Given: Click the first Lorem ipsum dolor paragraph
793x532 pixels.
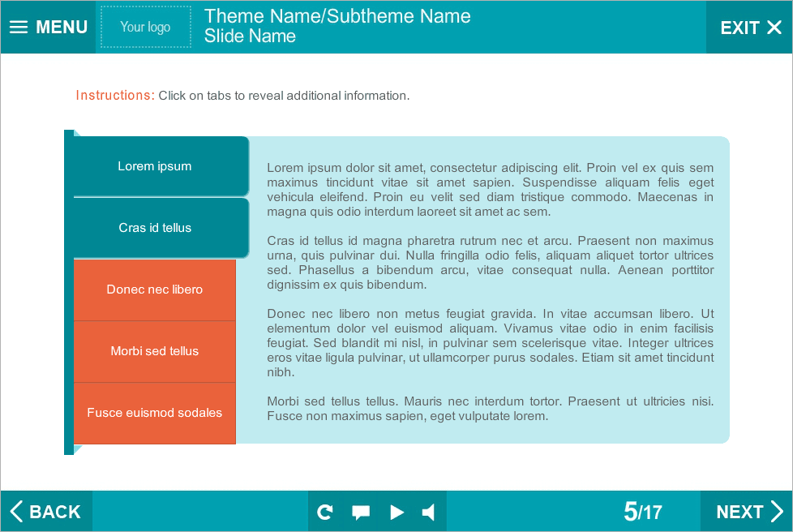Looking at the screenshot, I should [x=490, y=190].
